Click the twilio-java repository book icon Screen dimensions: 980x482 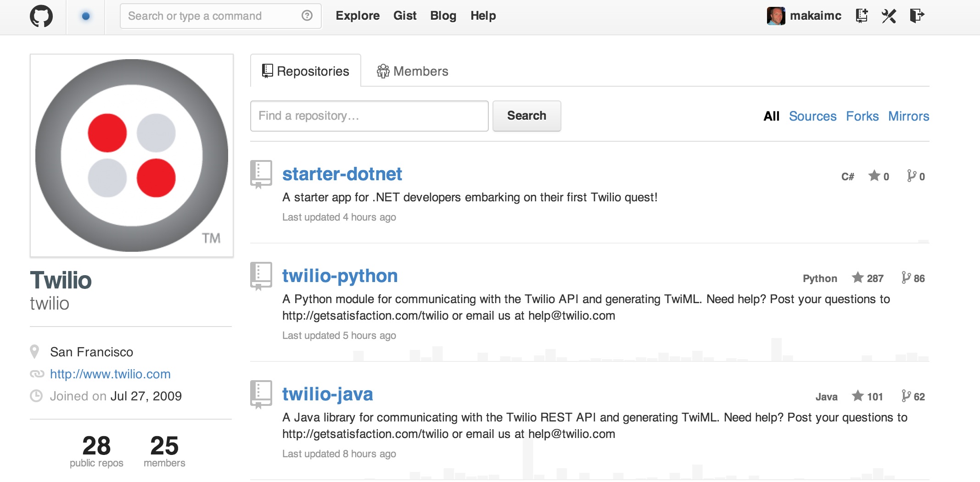[261, 394]
